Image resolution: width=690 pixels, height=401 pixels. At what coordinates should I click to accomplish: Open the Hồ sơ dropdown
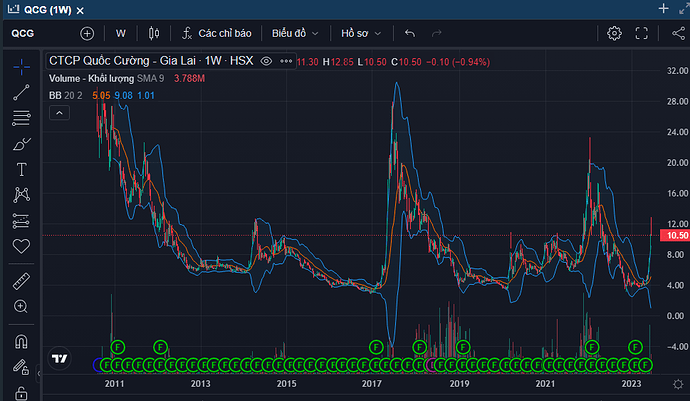pyautogui.click(x=361, y=33)
